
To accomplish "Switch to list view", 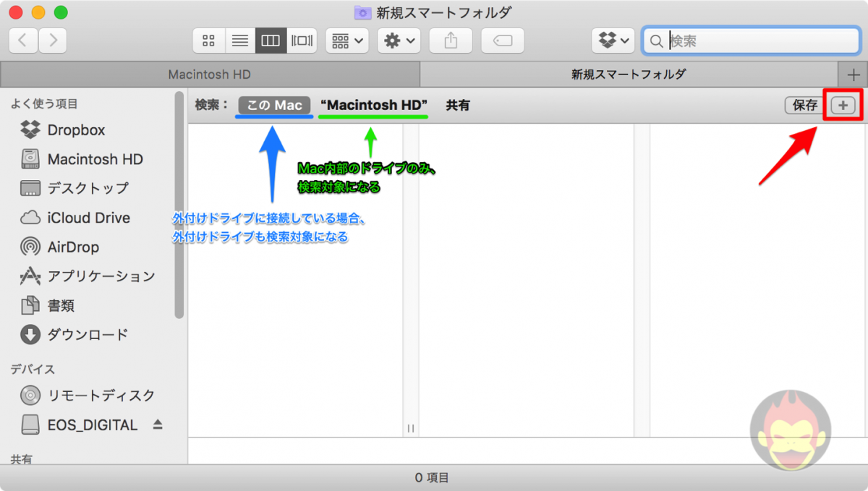I will point(239,40).
